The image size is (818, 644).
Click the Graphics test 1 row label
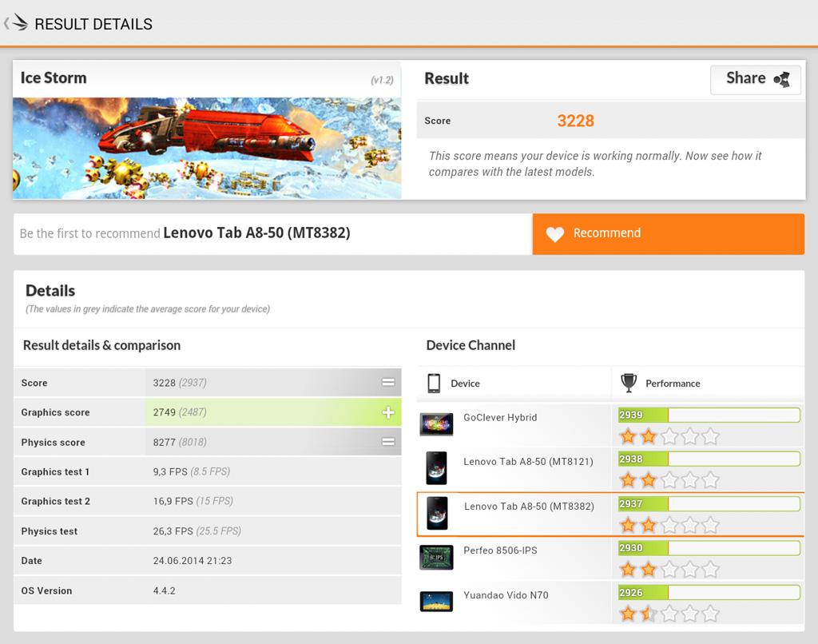[55, 471]
